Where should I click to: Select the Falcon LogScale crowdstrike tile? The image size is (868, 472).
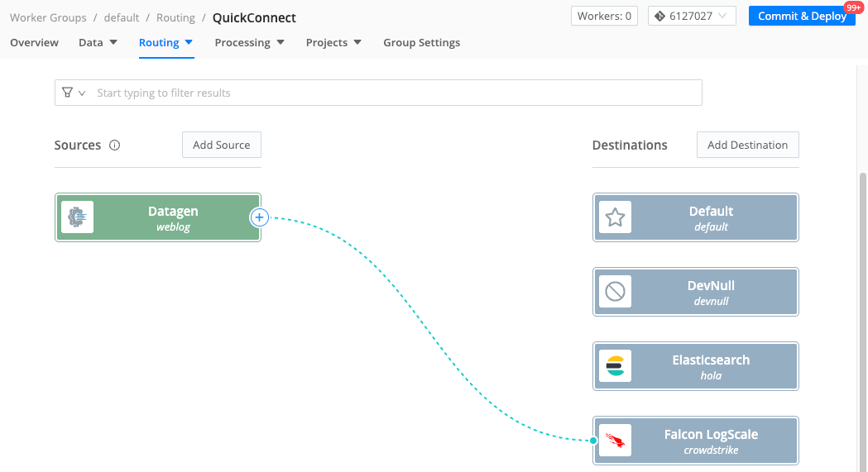tap(696, 441)
